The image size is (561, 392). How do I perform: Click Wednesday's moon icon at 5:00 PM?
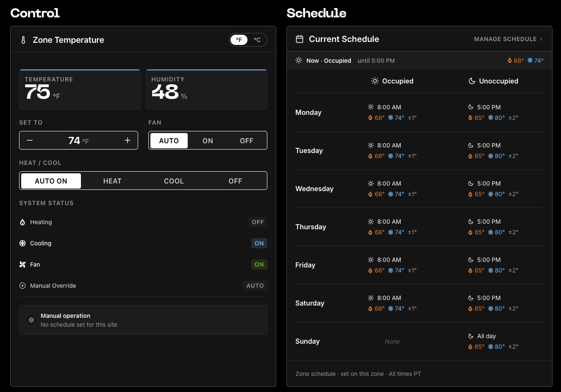[x=470, y=183]
